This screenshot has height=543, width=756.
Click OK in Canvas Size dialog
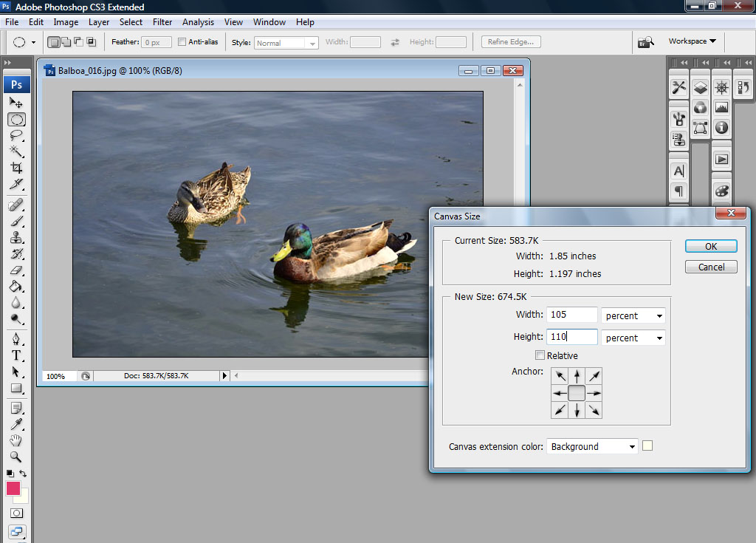coord(711,246)
